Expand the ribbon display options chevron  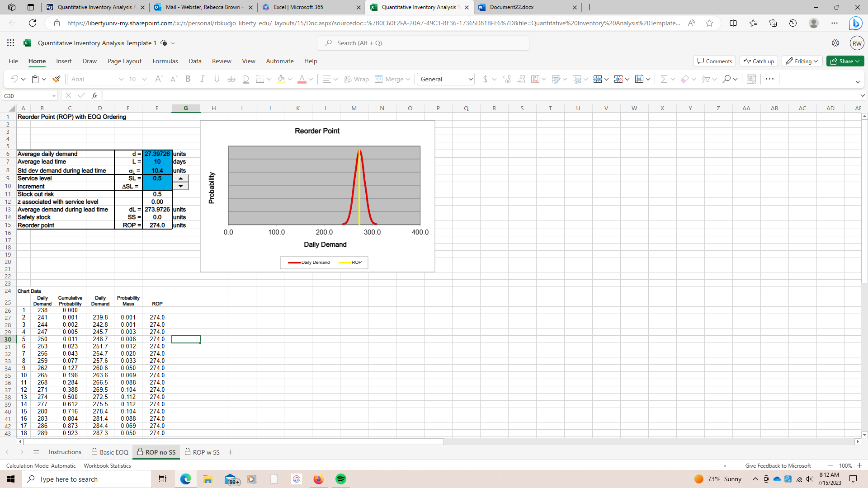point(858,82)
